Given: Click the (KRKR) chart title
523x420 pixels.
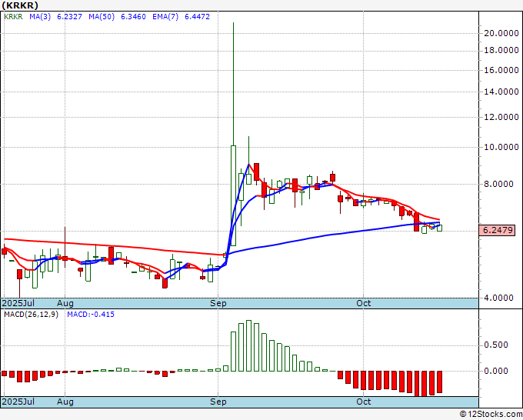Looking at the screenshot, I should [20, 5].
